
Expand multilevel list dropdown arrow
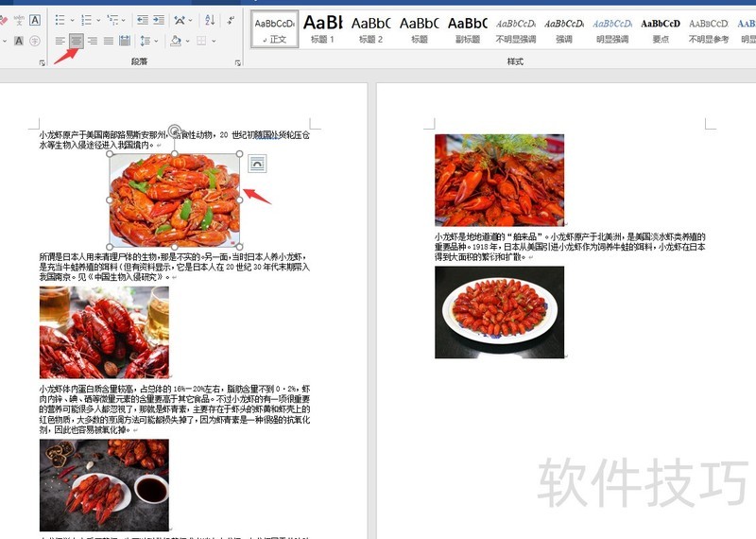pyautogui.click(x=124, y=20)
